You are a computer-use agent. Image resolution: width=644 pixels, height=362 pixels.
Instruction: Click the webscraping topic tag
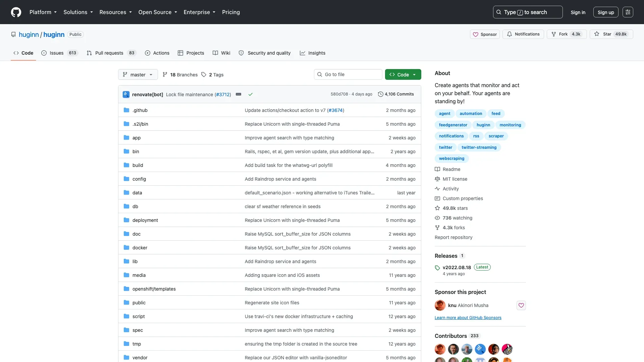click(x=451, y=159)
